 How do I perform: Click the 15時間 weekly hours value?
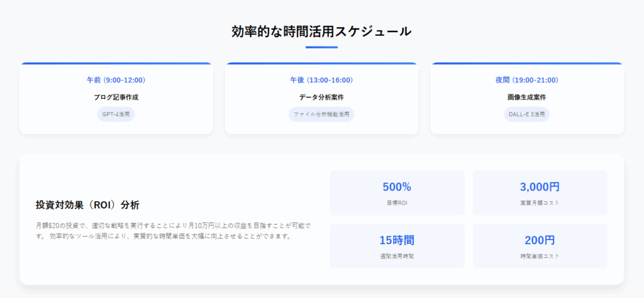(x=397, y=240)
